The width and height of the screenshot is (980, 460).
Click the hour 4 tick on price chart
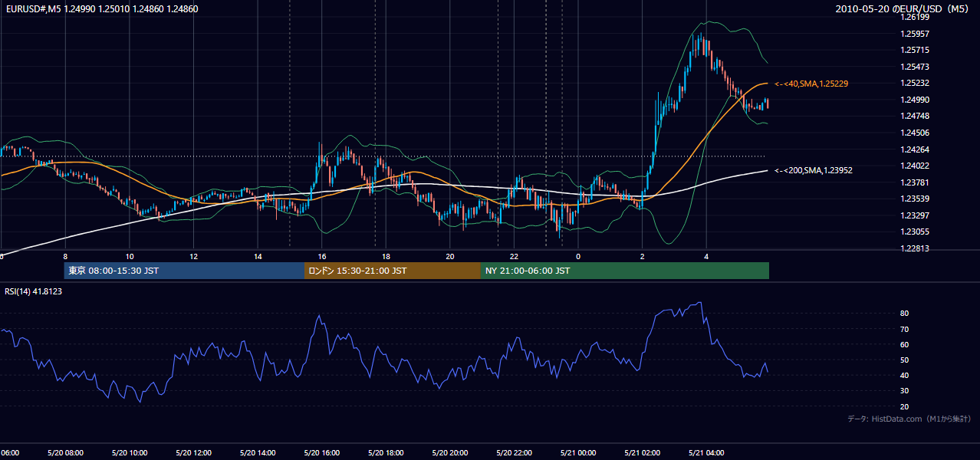[x=707, y=256]
